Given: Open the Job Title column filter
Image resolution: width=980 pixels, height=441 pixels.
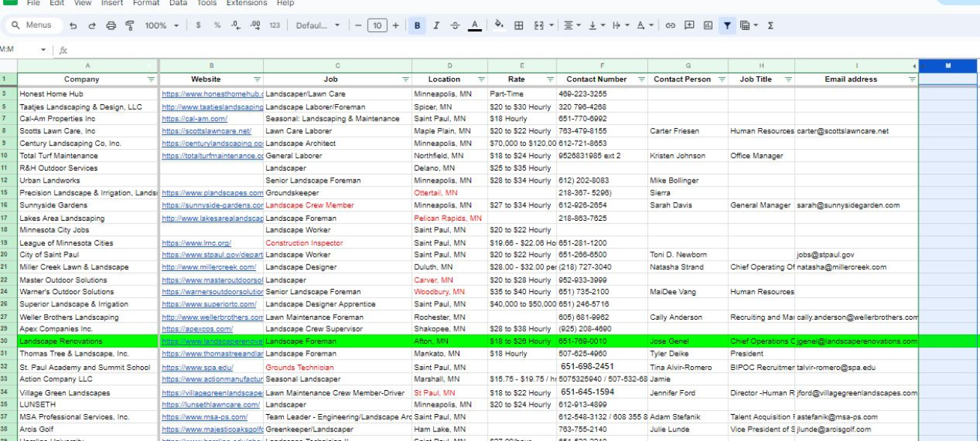Looking at the screenshot, I should tap(788, 79).
